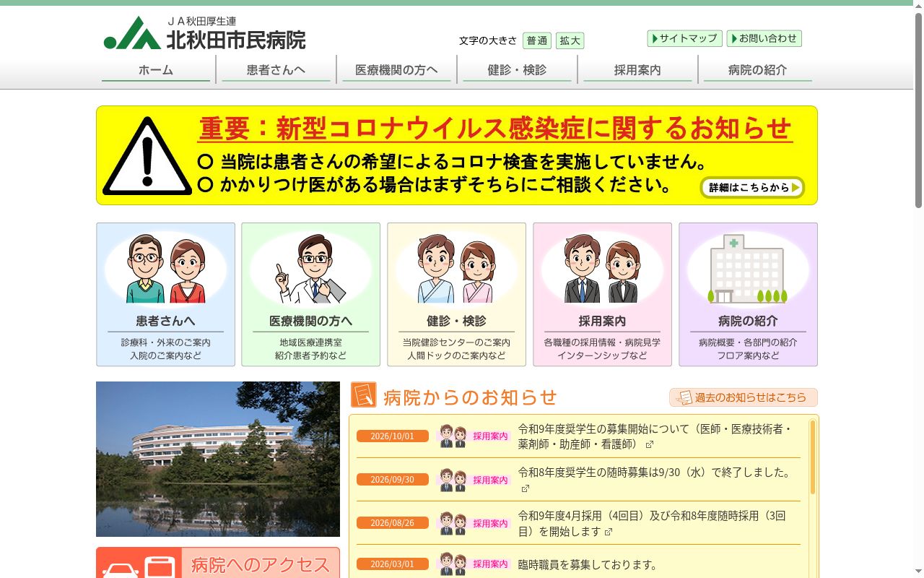Viewport: 924px width, 578px height.
Task: Set text size to 普通
Action: click(537, 40)
